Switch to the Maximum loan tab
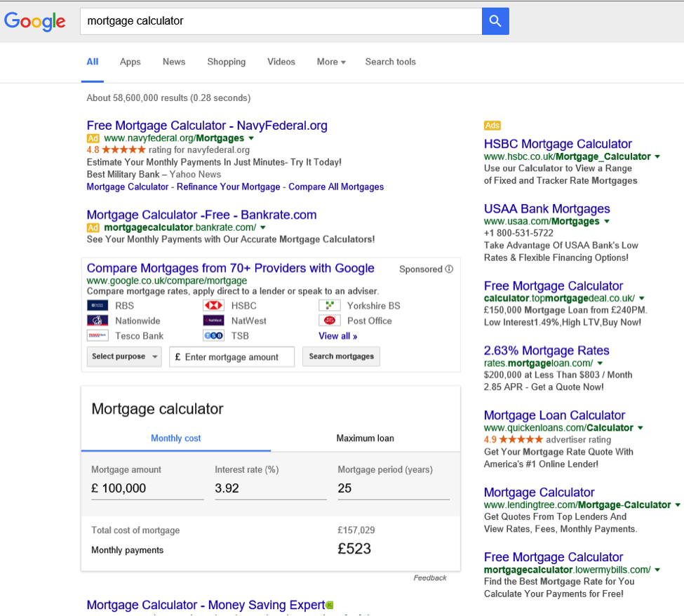Viewport: 684px width, 616px height. click(365, 438)
